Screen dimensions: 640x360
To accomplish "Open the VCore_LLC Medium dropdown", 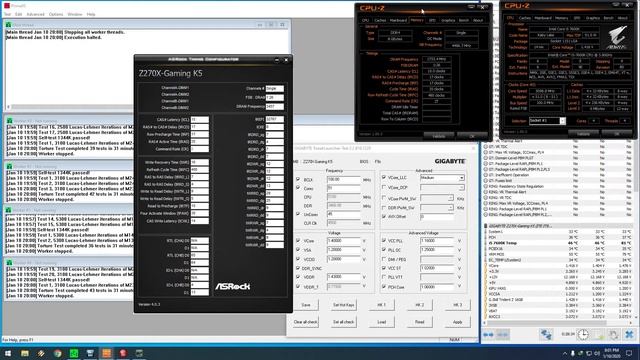I will click(x=442, y=178).
